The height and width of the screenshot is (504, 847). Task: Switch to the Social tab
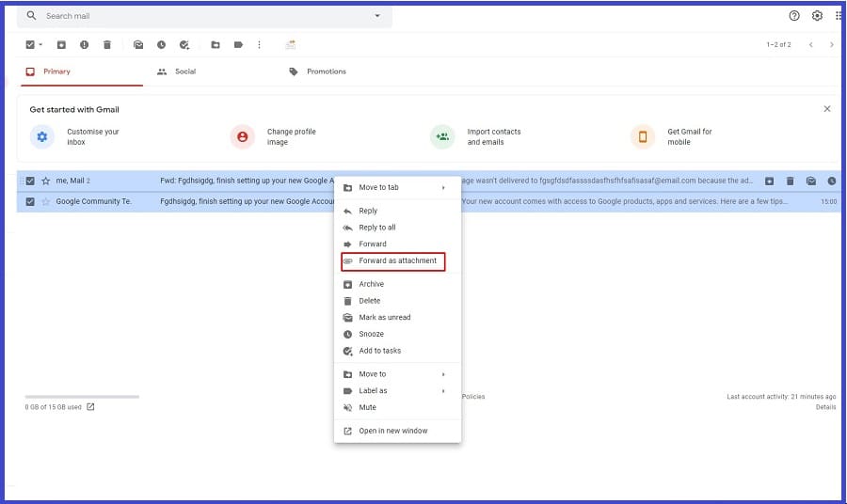pyautogui.click(x=184, y=71)
